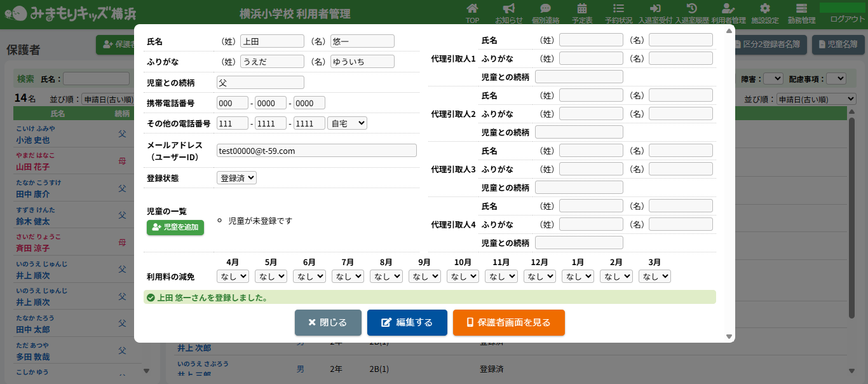Open 入退室受付 sign-in icon
The width and height of the screenshot is (868, 384).
(x=655, y=9)
